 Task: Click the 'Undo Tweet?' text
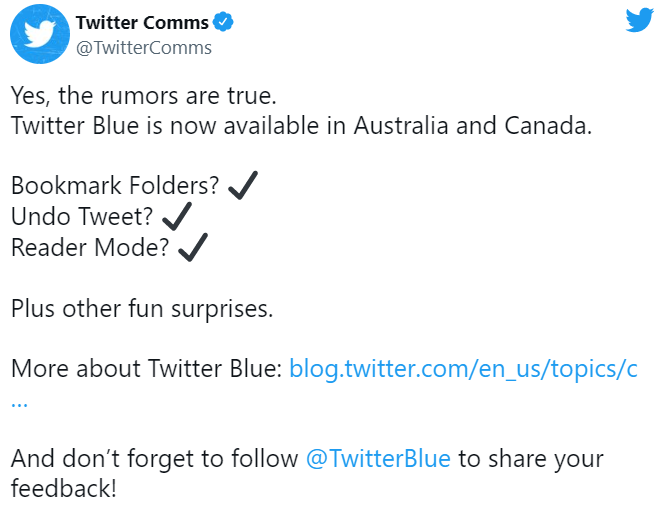pos(83,216)
